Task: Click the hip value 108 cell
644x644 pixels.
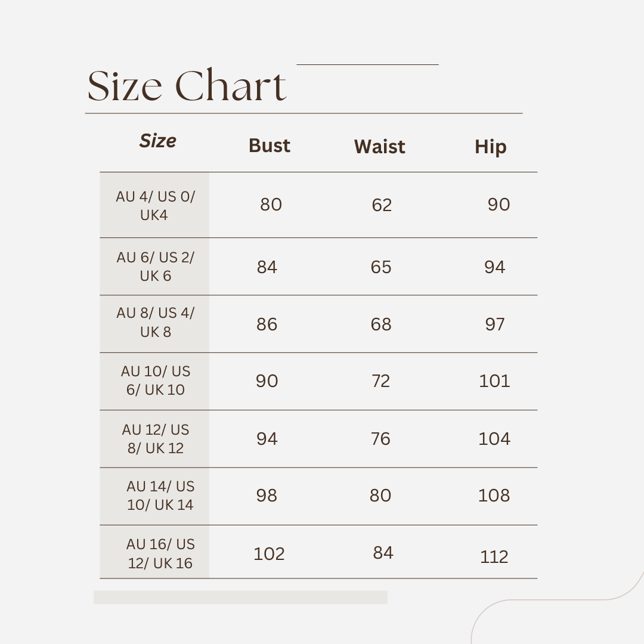Action: 494,496
